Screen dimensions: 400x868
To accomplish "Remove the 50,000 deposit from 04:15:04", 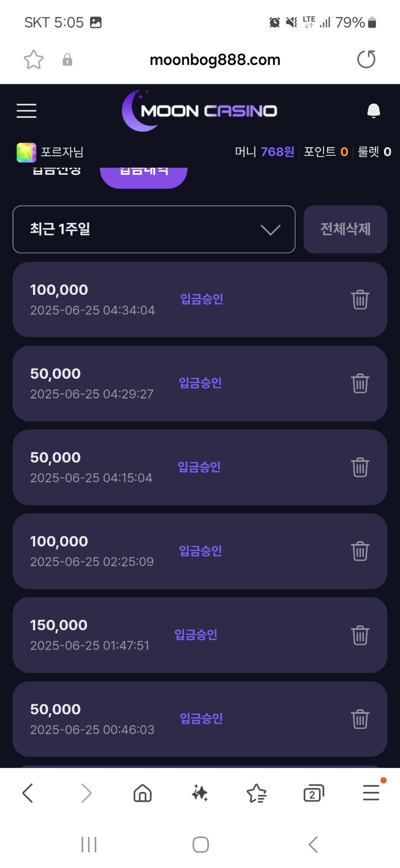I will [x=360, y=467].
